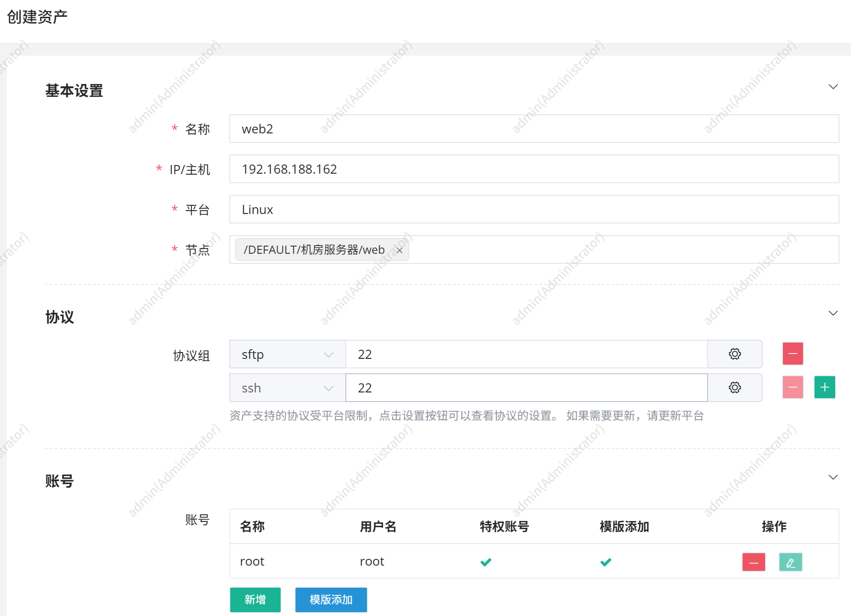Click the 操作 column header
851x616 pixels.
point(774,526)
